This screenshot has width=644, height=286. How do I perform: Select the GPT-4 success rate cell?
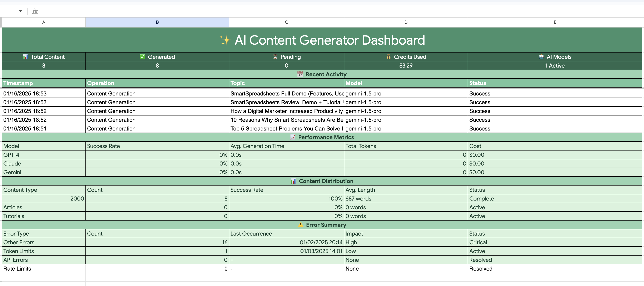click(157, 155)
